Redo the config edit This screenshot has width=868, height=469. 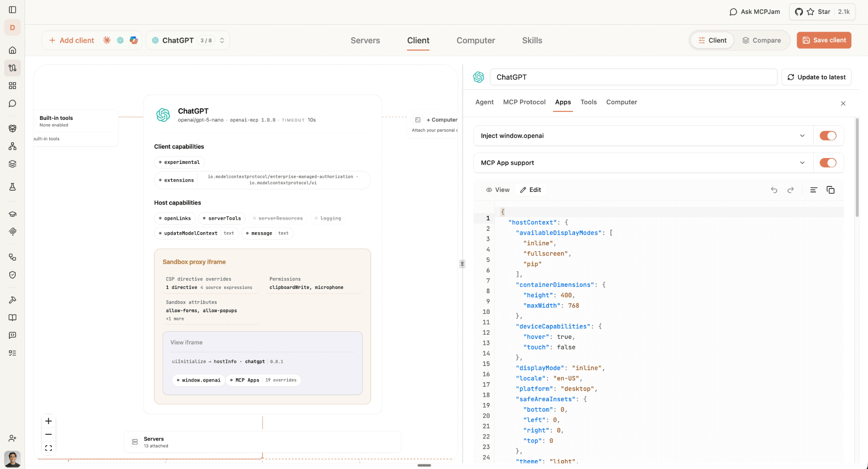tap(790, 190)
